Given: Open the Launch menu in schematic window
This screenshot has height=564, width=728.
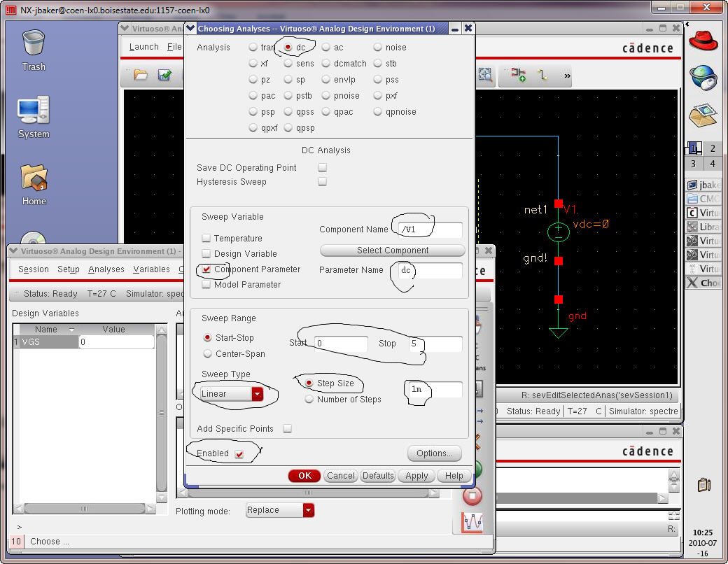Looking at the screenshot, I should tap(143, 47).
